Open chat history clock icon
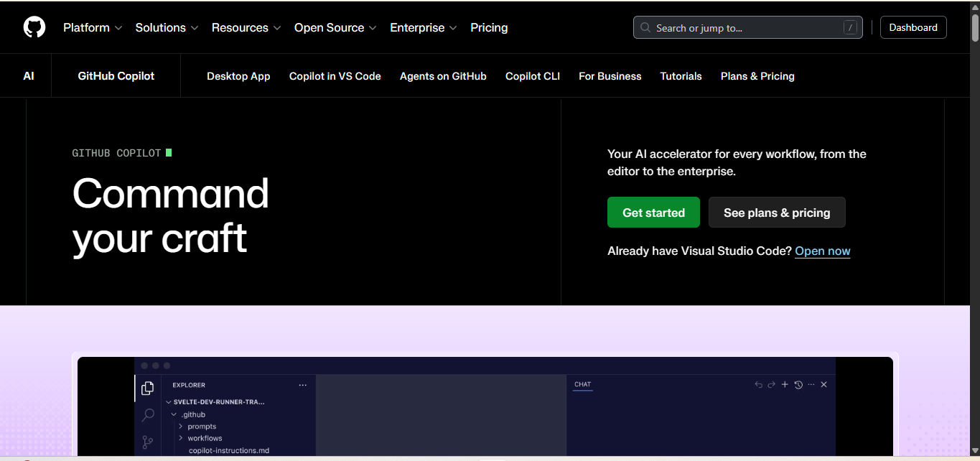This screenshot has height=461, width=980. [798, 385]
